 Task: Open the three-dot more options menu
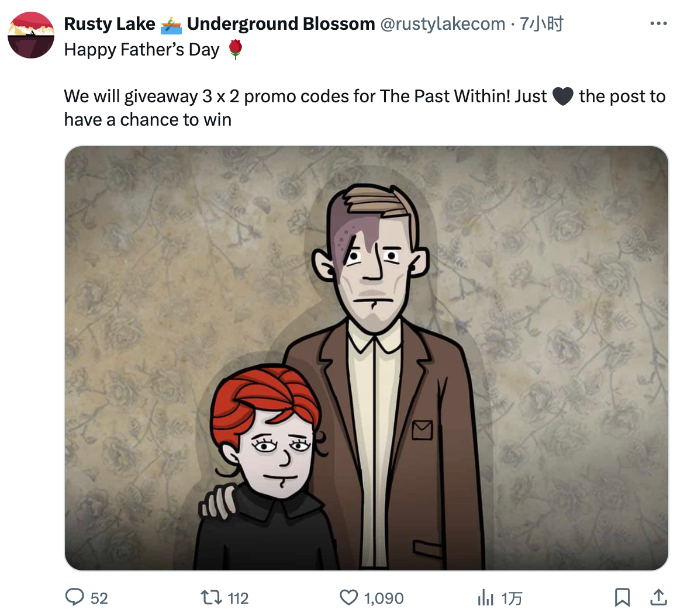click(x=658, y=24)
